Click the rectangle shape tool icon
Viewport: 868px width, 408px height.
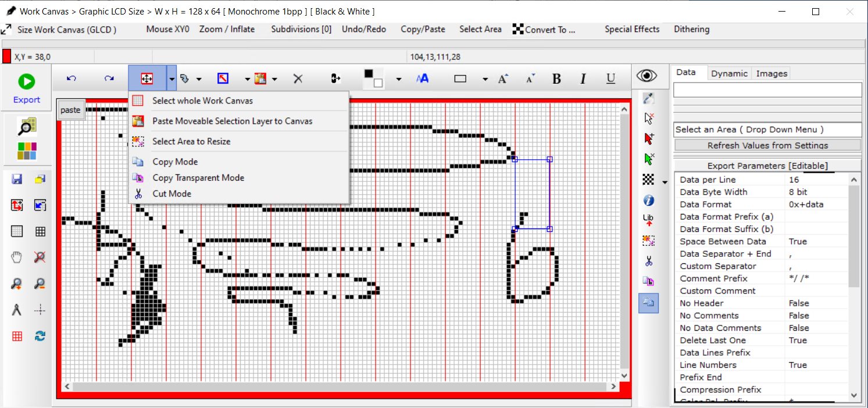(460, 78)
